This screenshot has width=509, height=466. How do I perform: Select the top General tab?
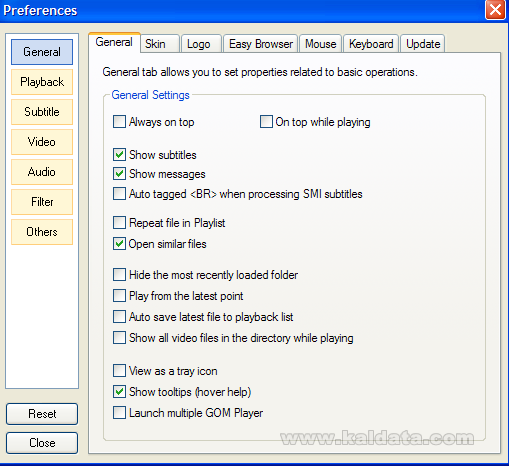pyautogui.click(x=114, y=42)
